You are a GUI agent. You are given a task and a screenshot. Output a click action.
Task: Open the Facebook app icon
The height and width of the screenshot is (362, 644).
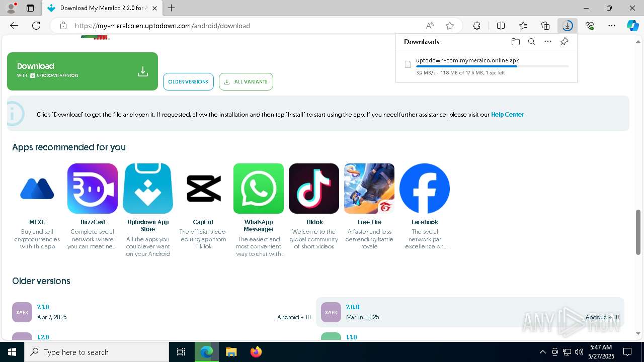[425, 189]
